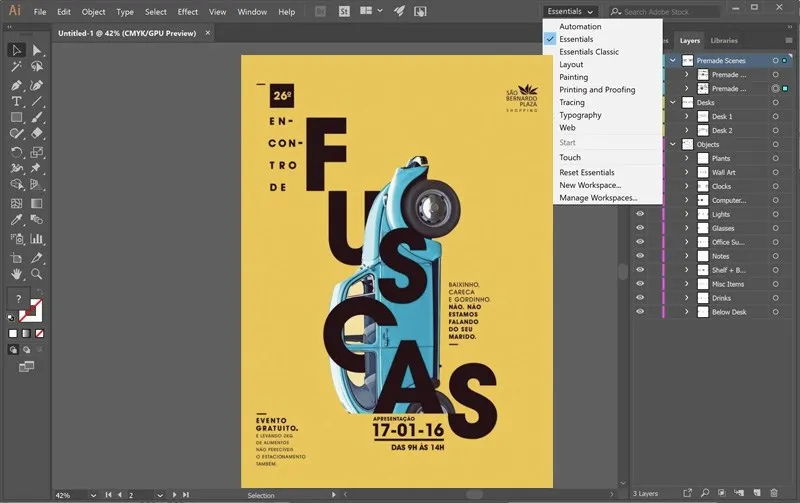Hide the Lights layer
Image resolution: width=800 pixels, height=503 pixels.
[x=640, y=214]
